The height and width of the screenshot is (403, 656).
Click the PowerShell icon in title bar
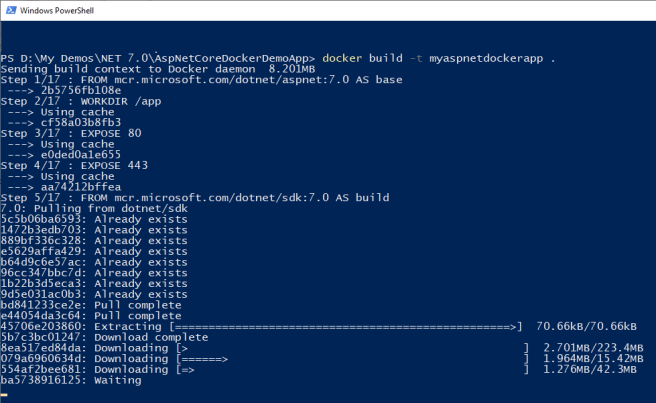(x=11, y=10)
